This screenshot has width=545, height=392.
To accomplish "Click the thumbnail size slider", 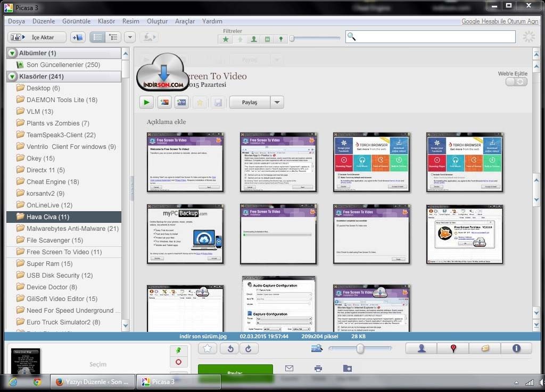I will point(360,348).
